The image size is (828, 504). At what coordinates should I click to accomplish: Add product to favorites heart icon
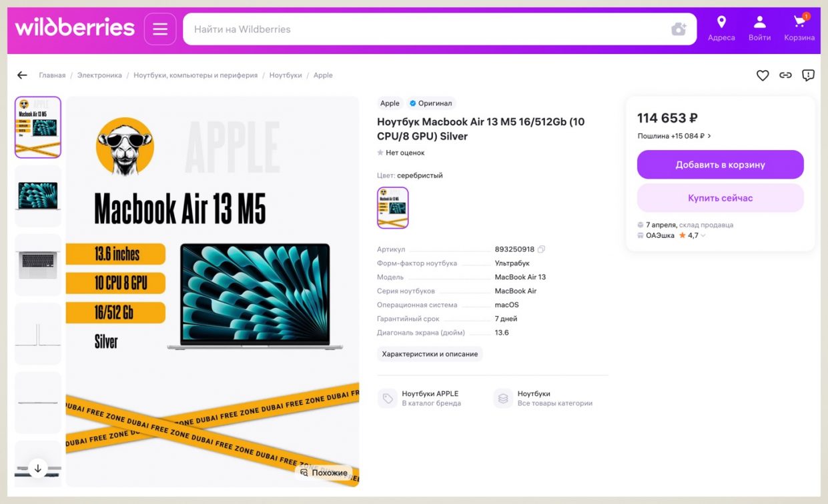click(763, 75)
